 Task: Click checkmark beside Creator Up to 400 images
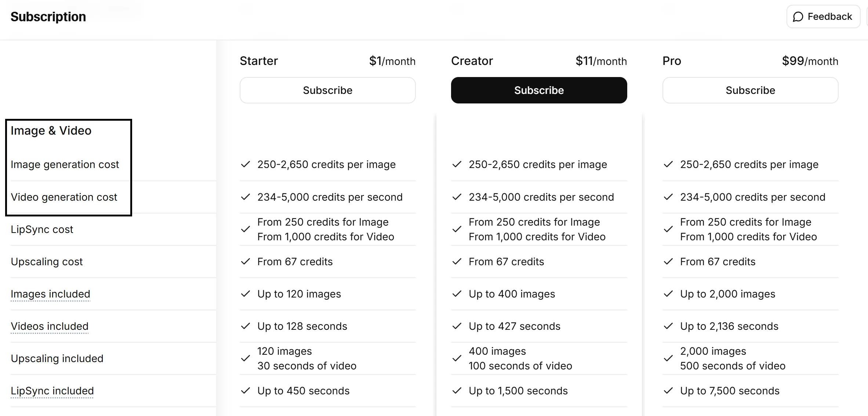[457, 294]
